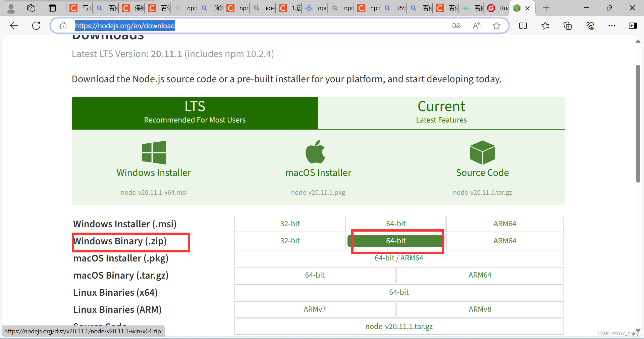
Task: Open a new tab with the plus button
Action: tap(546, 8)
